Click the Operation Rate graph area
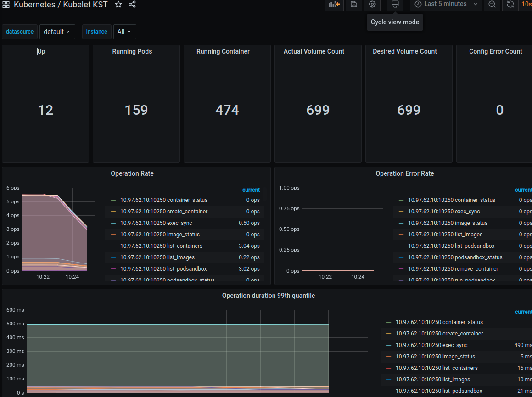 pos(58,229)
